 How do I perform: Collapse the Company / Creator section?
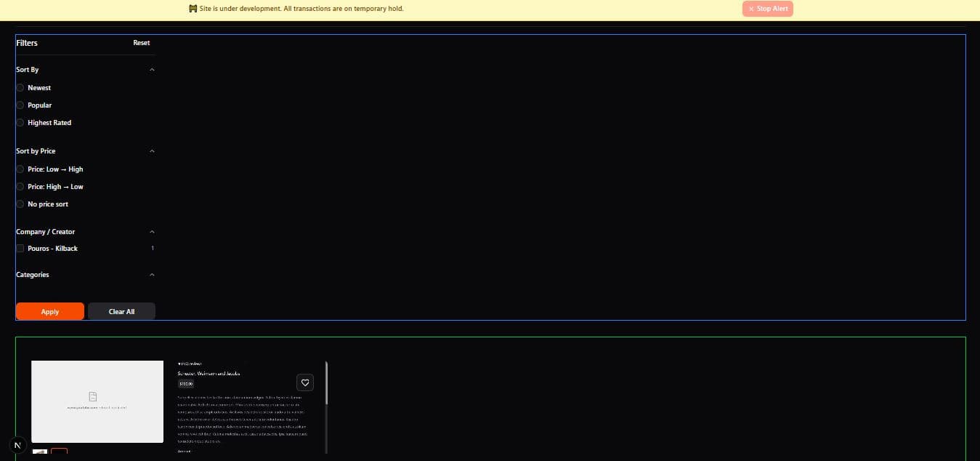[152, 232]
